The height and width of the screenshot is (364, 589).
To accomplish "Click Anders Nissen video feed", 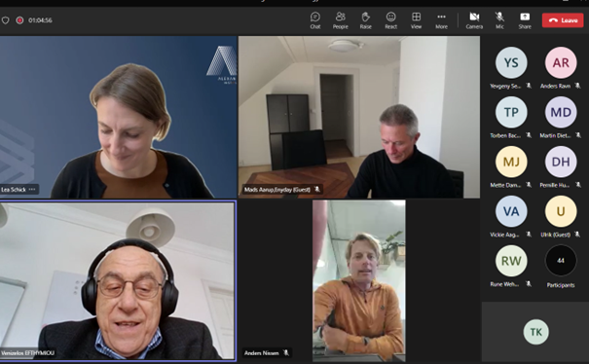I will tap(359, 281).
